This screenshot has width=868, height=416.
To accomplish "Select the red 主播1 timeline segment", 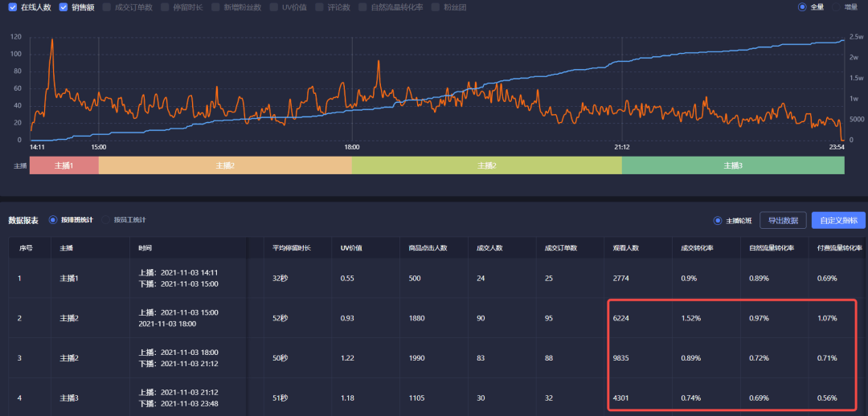I will 63,165.
